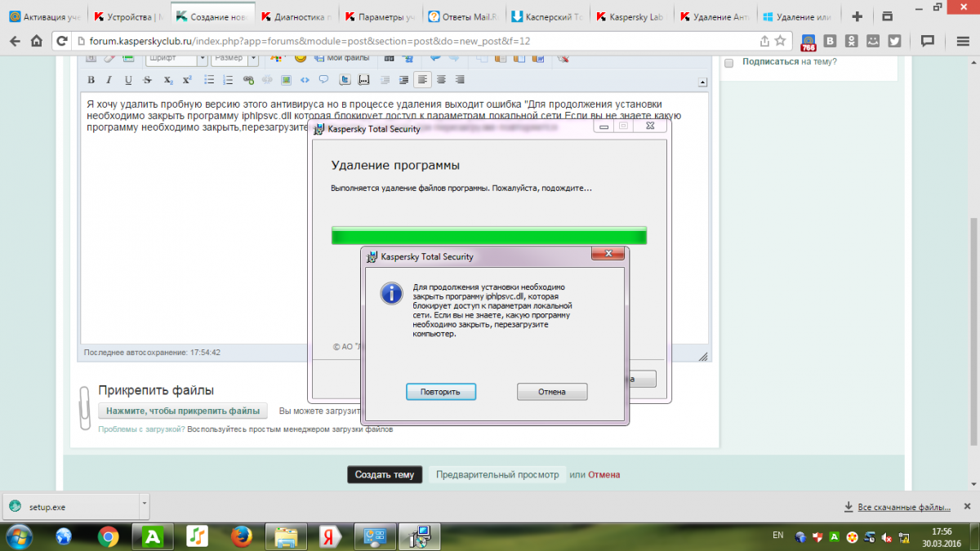Open the setup.exe downloaded file
Viewport: 980px width, 551px height.
point(70,506)
